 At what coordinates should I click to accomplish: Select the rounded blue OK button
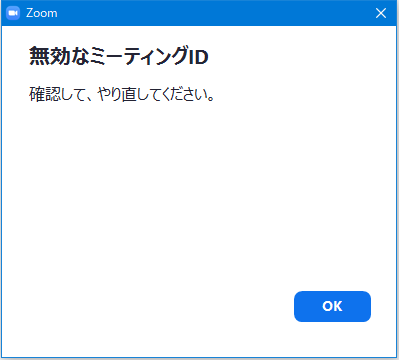coord(332,306)
